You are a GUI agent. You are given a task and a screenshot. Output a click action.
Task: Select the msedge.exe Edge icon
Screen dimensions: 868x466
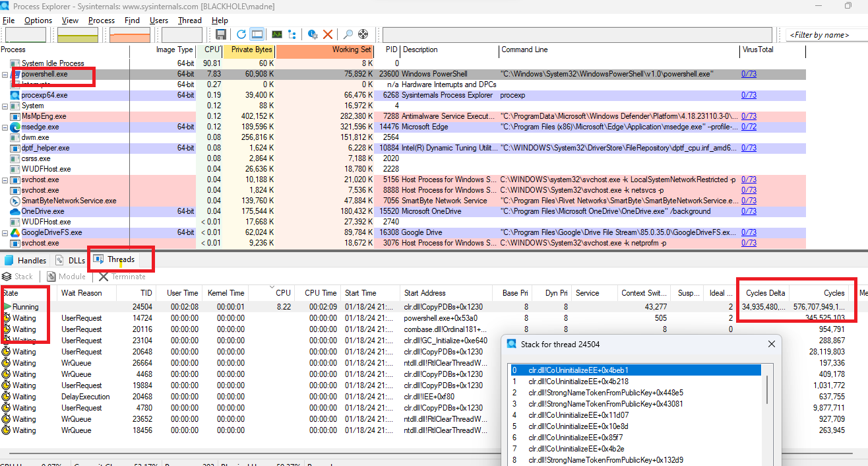[15, 127]
